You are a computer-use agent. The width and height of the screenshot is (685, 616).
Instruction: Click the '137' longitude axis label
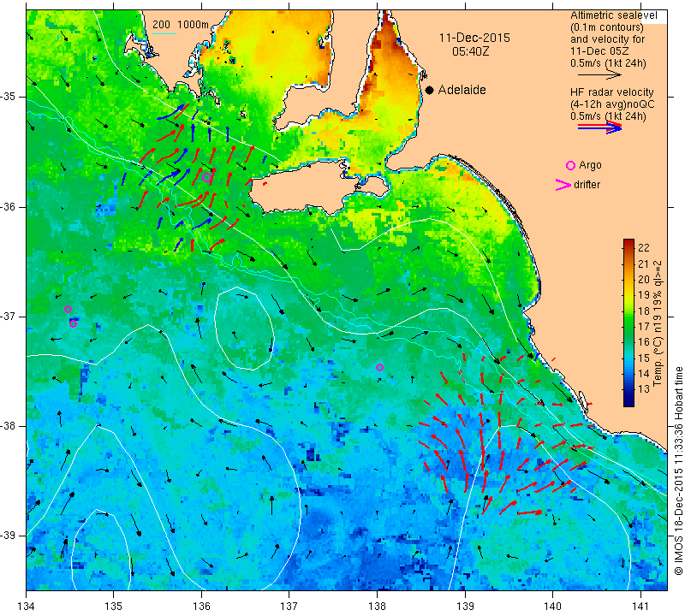click(289, 607)
